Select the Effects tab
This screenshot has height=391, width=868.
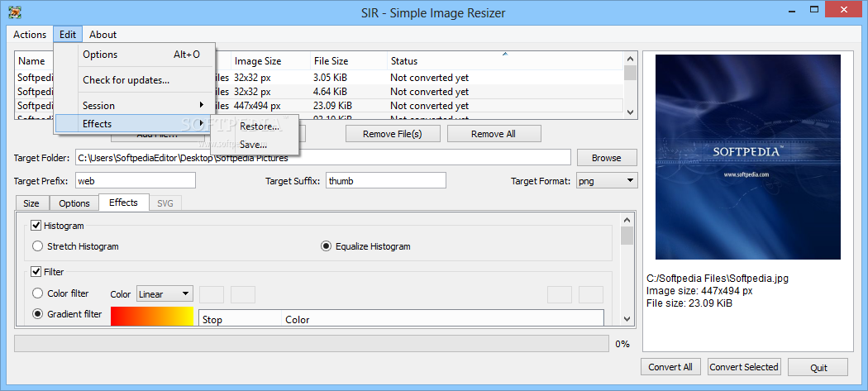point(123,203)
